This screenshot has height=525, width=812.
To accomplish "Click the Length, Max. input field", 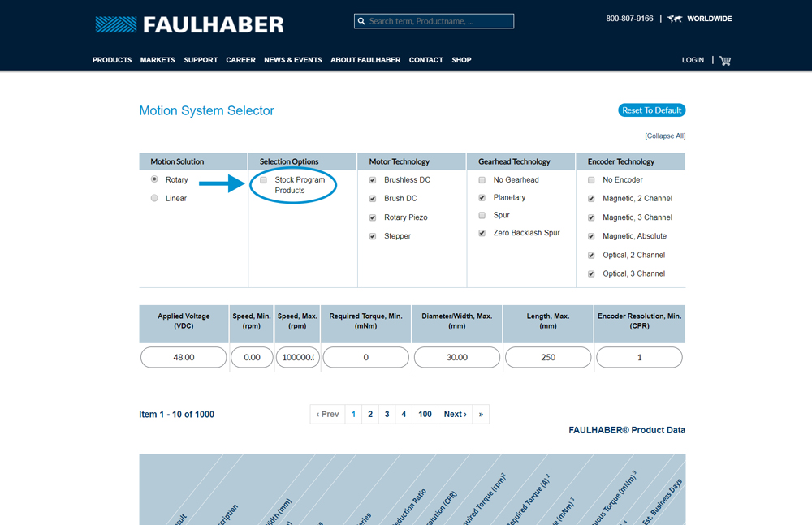I will [548, 357].
